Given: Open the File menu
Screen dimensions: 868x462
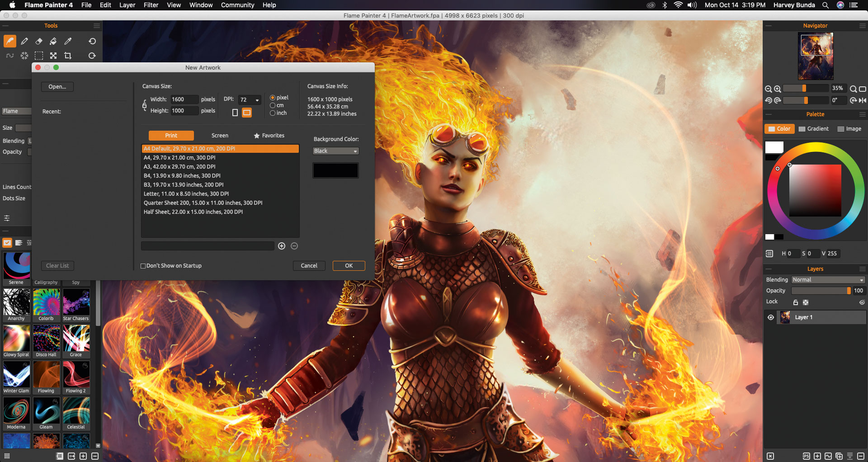Looking at the screenshot, I should (x=86, y=5).
